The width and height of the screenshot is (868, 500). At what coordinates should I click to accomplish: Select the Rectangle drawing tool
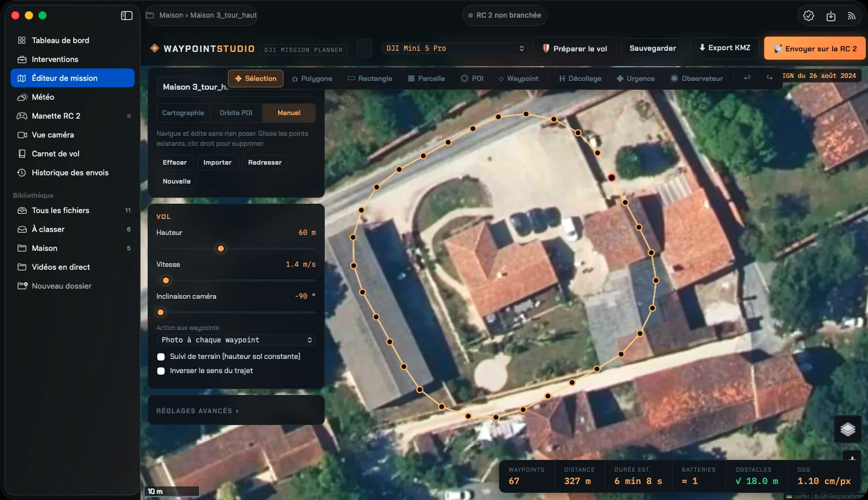(x=370, y=79)
